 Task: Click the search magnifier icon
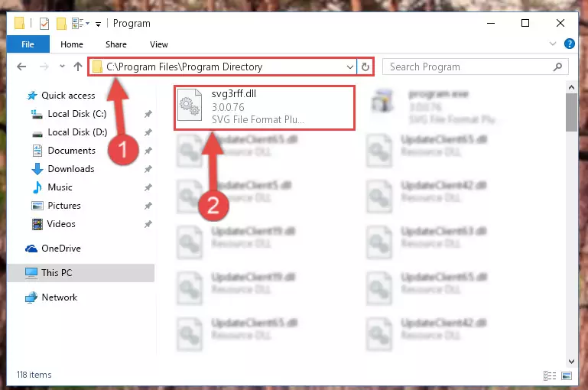[x=557, y=67]
